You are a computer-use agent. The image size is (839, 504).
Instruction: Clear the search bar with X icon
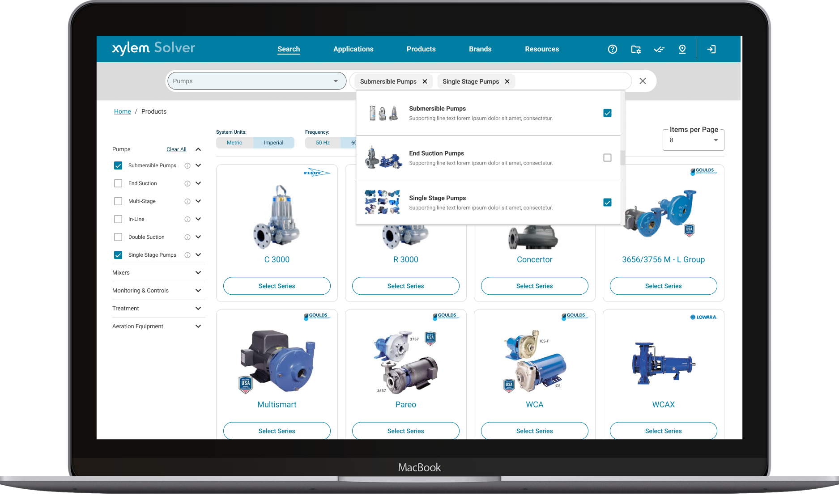pos(643,81)
